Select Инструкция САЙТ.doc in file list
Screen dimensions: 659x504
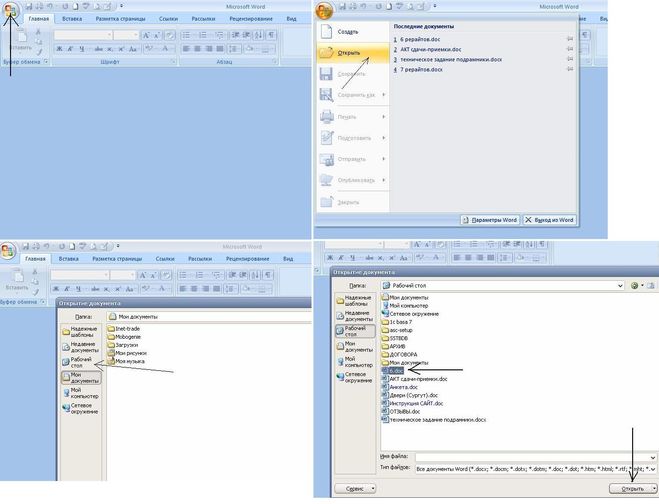pyautogui.click(x=412, y=403)
